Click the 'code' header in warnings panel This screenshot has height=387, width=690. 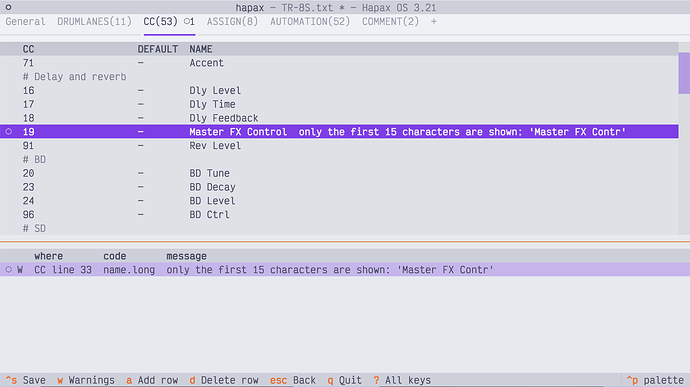click(115, 256)
